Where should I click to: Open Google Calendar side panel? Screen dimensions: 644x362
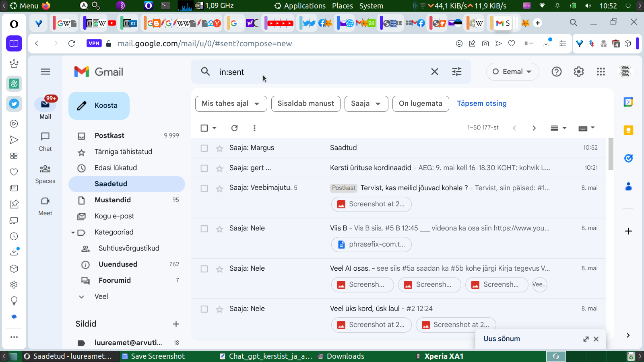[x=628, y=102]
